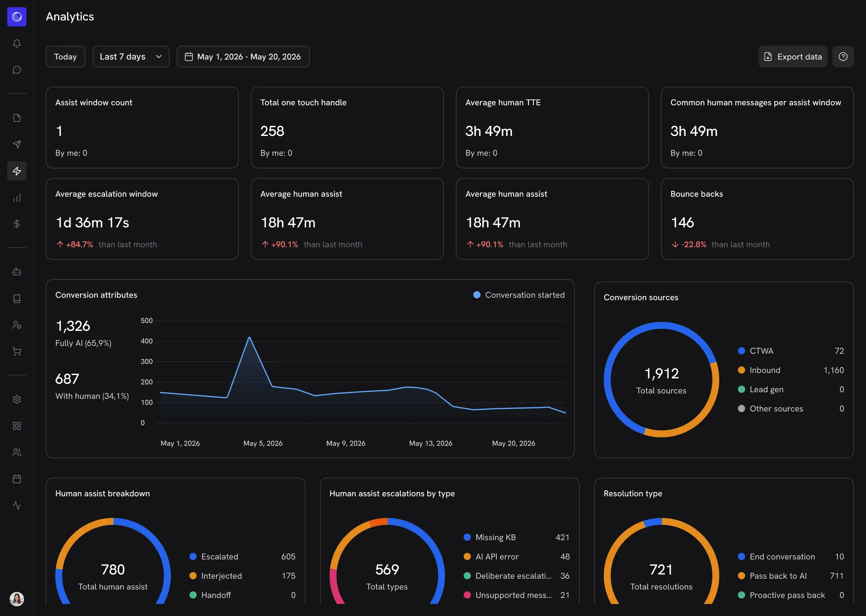The width and height of the screenshot is (866, 616).
Task: Open the book knowledge icon
Action: [17, 298]
